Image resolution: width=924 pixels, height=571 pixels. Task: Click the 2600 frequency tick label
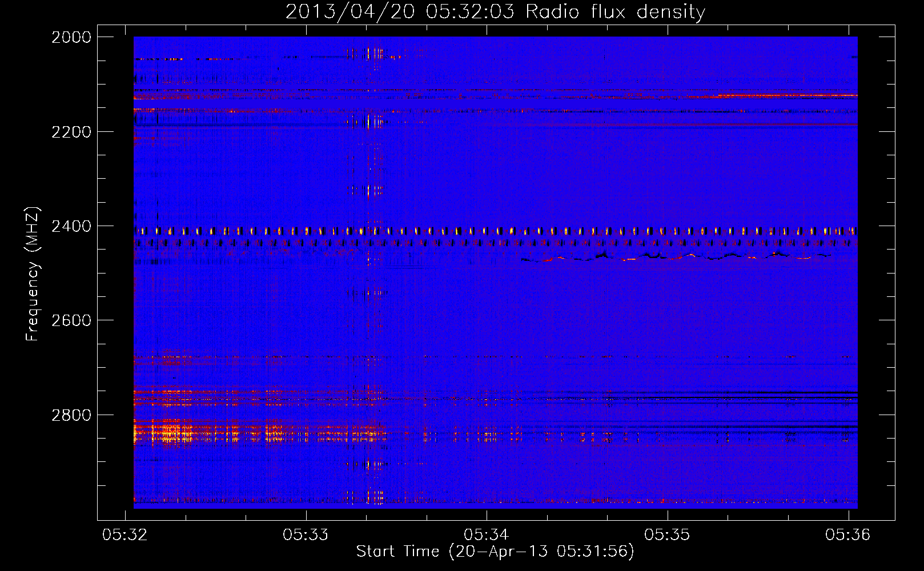[x=71, y=321]
